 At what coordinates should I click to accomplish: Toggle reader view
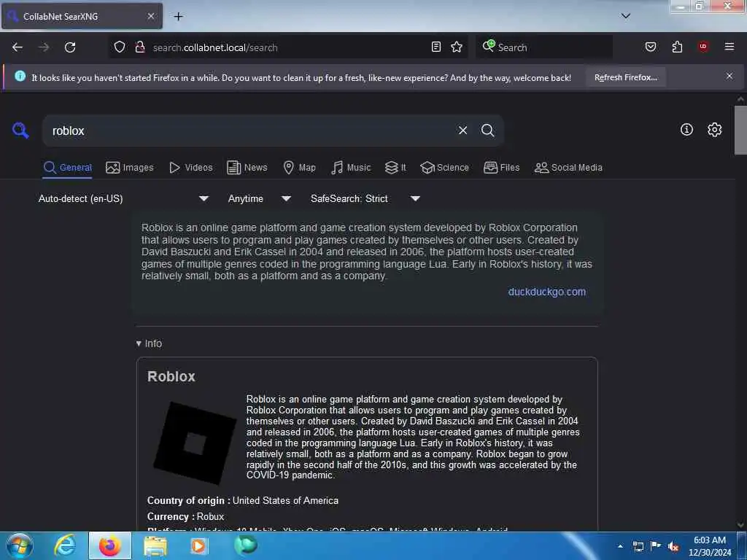point(436,47)
